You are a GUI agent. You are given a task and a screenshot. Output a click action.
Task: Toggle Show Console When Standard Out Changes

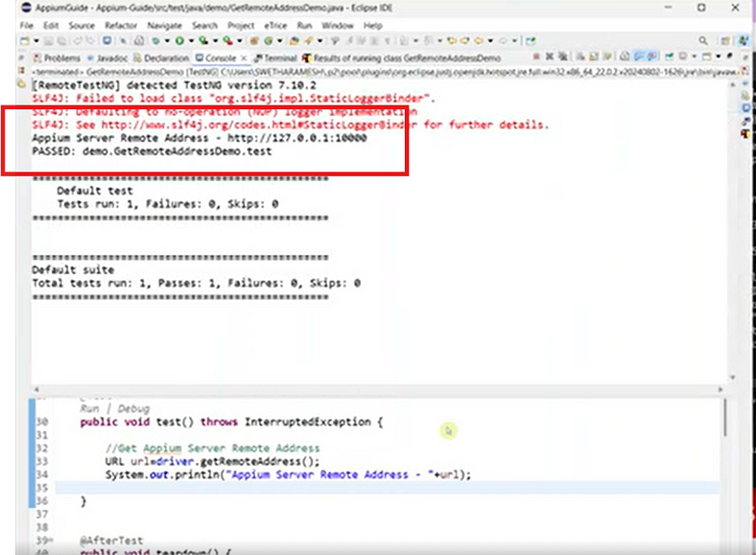click(637, 57)
